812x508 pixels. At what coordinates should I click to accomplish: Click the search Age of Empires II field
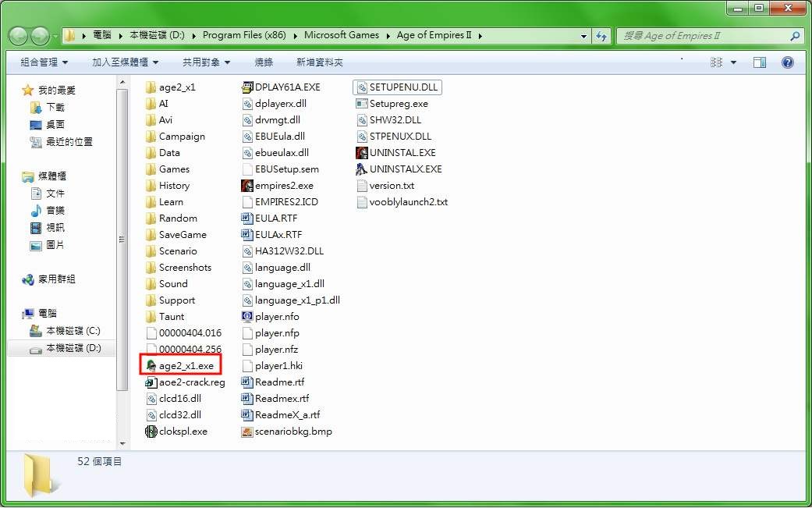point(710,36)
